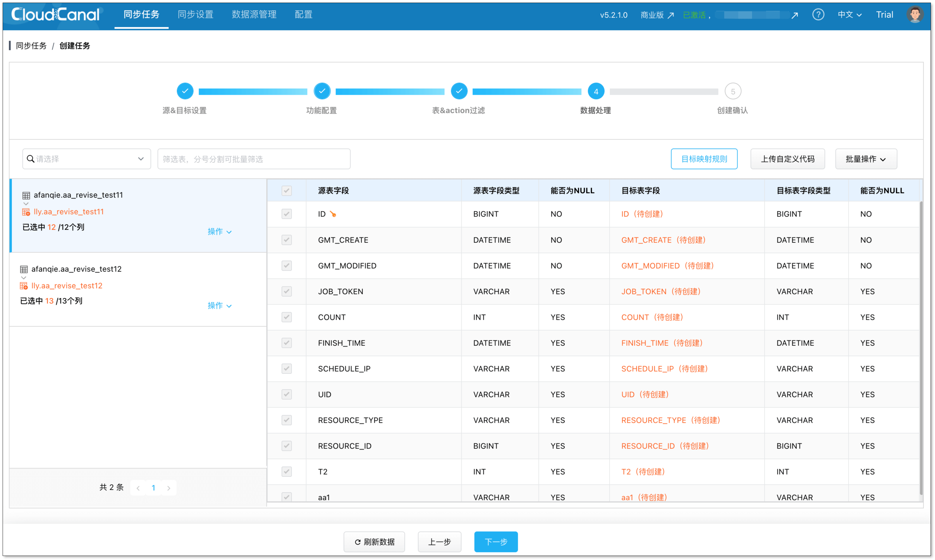Open the 配置 menu
This screenshot has height=560, width=935.
pyautogui.click(x=303, y=14)
